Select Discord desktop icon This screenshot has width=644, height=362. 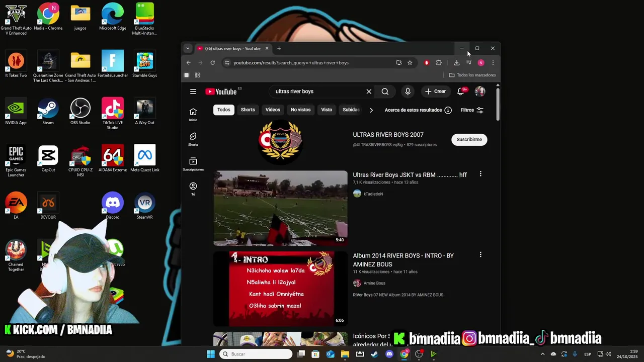tap(113, 207)
